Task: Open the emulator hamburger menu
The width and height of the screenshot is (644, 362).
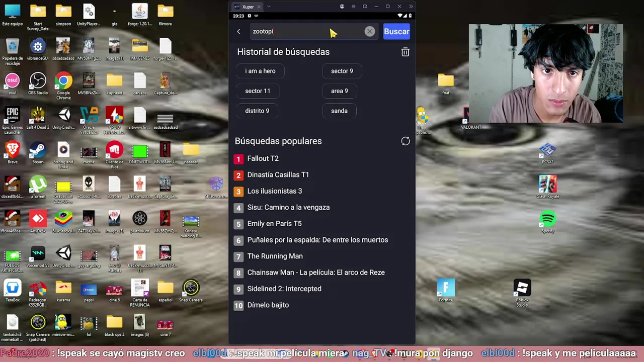Action: pyautogui.click(x=353, y=7)
